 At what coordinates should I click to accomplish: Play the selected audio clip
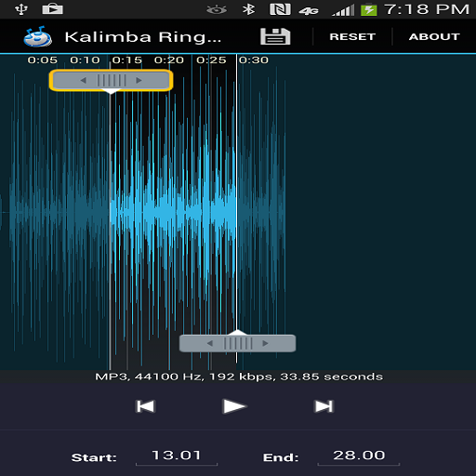tap(234, 406)
